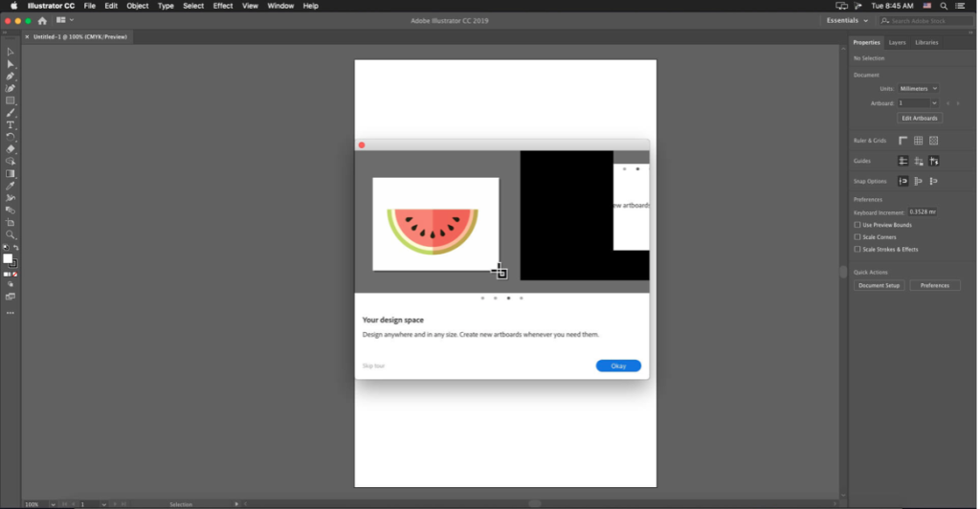Image resolution: width=980 pixels, height=509 pixels.
Task: Open the drawing modes icon
Action: pyautogui.click(x=10, y=284)
